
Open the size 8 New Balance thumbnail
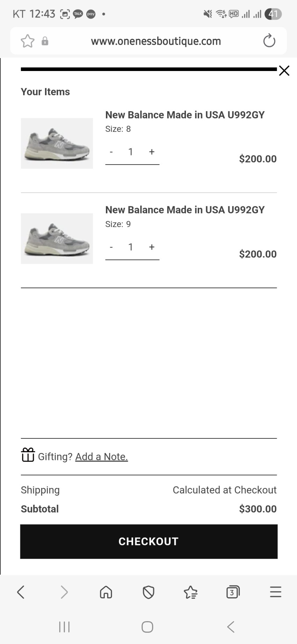pyautogui.click(x=57, y=143)
